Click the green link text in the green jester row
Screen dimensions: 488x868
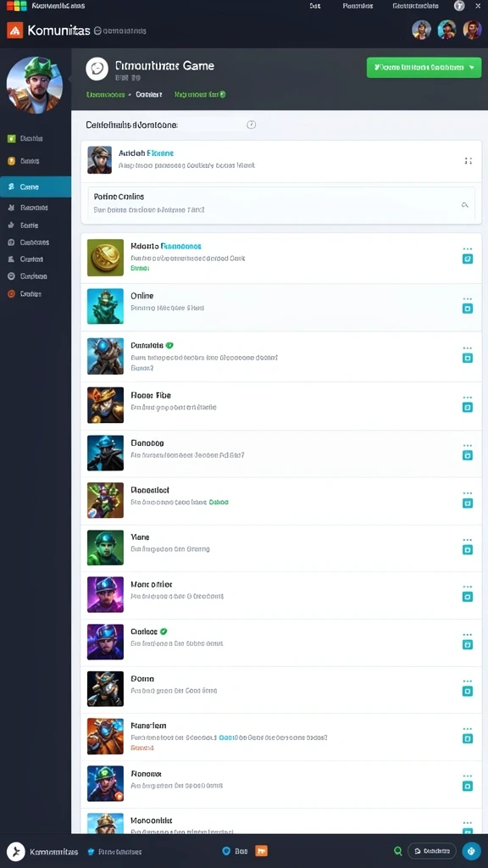[x=219, y=502]
